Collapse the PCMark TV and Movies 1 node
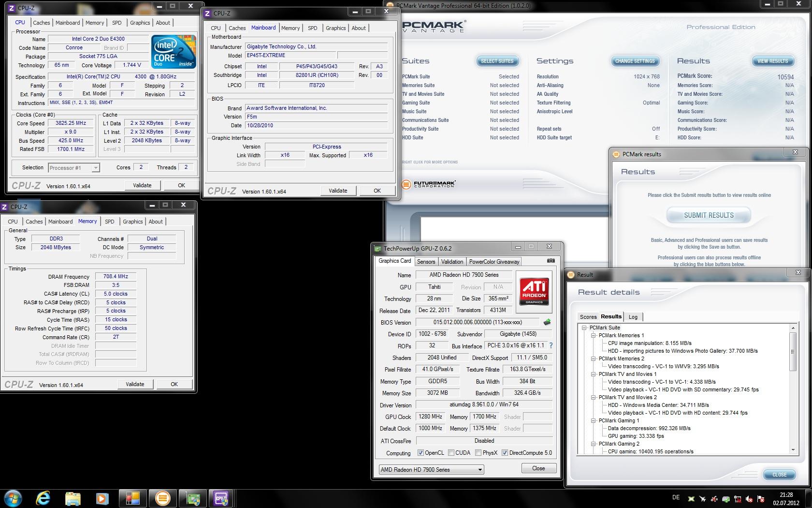 [593, 374]
